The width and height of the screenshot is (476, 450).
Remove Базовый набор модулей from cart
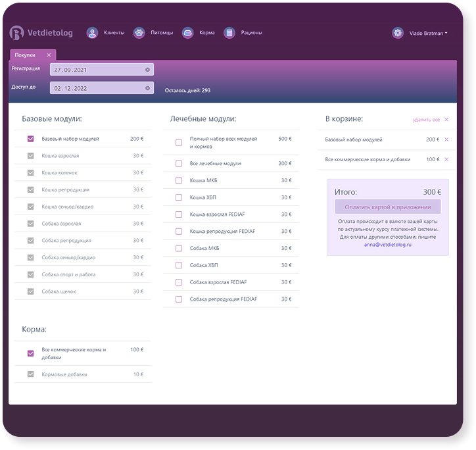click(x=446, y=139)
